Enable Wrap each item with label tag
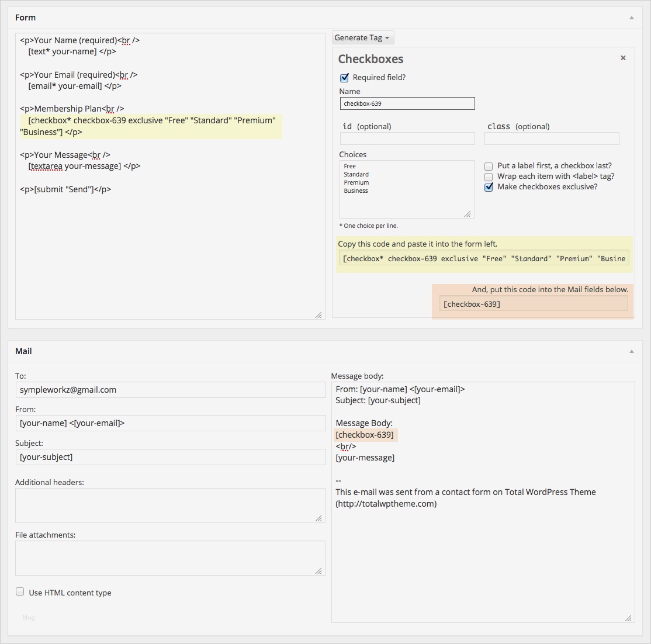 click(489, 176)
